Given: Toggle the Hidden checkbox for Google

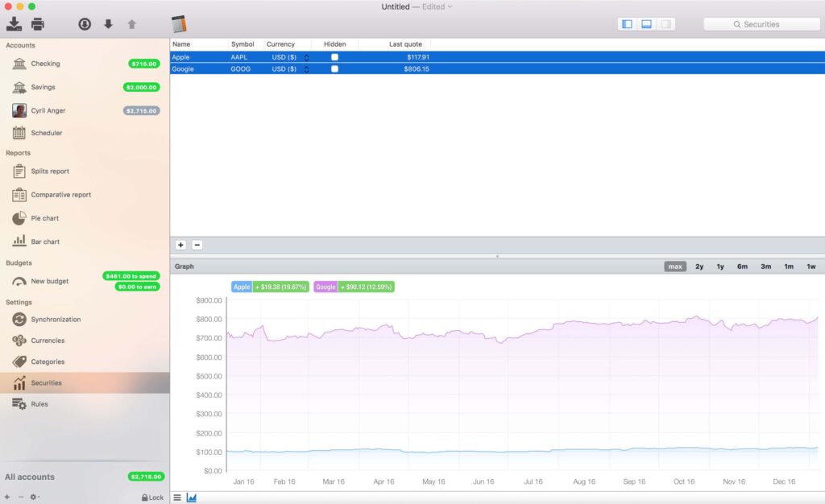Looking at the screenshot, I should pos(334,69).
